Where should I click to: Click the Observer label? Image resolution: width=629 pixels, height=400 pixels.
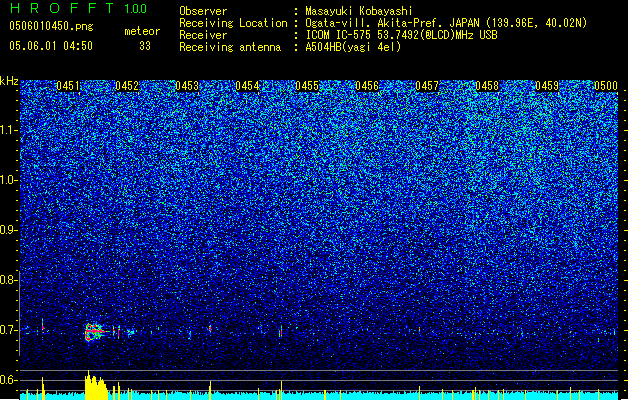(x=203, y=11)
